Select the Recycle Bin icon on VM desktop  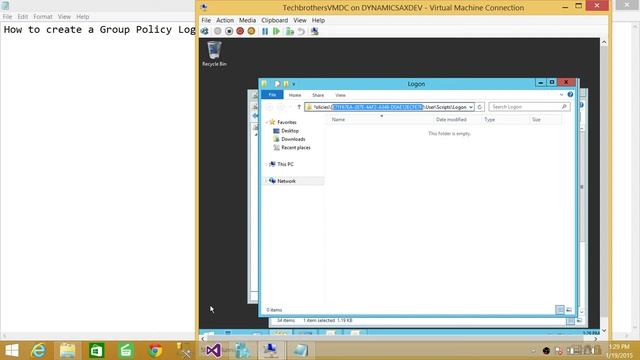(214, 53)
